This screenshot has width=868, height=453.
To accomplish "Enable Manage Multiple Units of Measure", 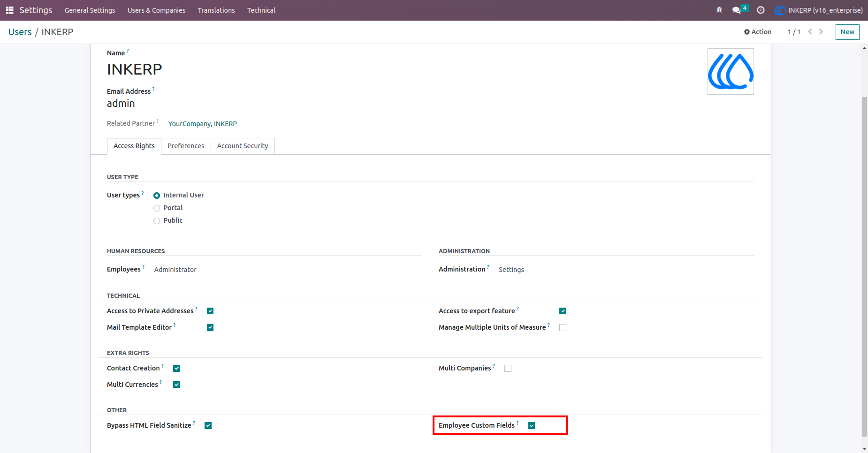I will point(563,327).
